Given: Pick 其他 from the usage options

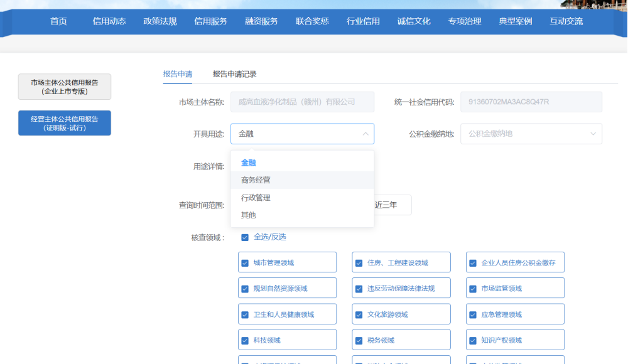Looking at the screenshot, I should coord(249,215).
